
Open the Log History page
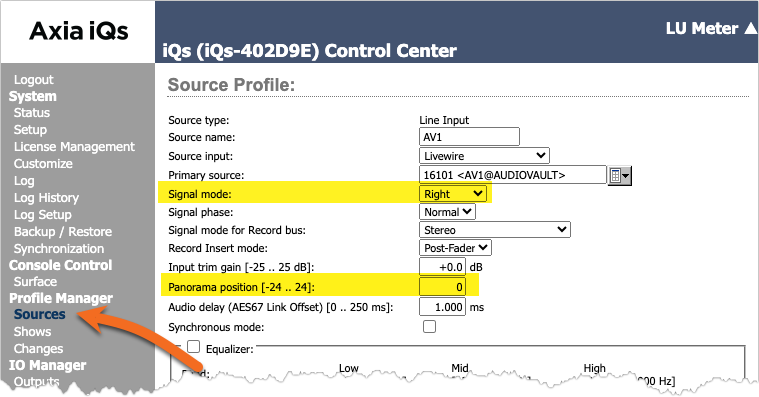(46, 198)
